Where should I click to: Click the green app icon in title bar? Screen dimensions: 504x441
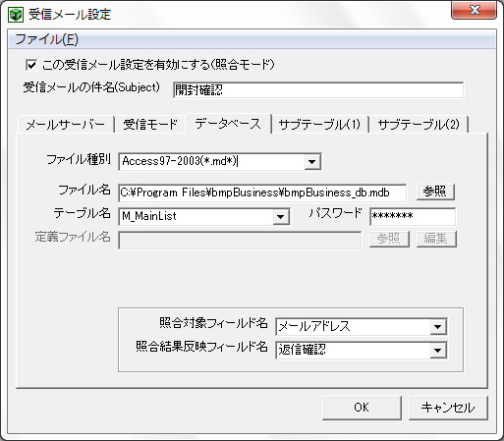16,15
